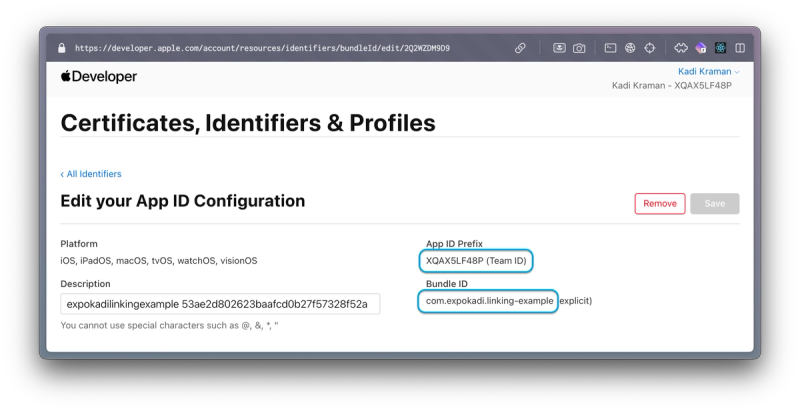The height and width of the screenshot is (411, 800).
Task: Click the crosshair target icon
Action: tap(649, 48)
